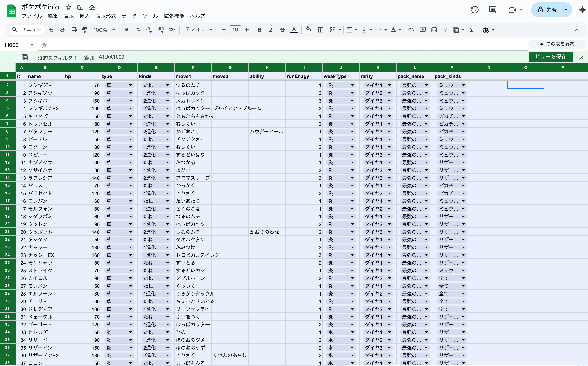The image size is (588, 366).
Task: Increase decimal places
Action: coord(161,30)
